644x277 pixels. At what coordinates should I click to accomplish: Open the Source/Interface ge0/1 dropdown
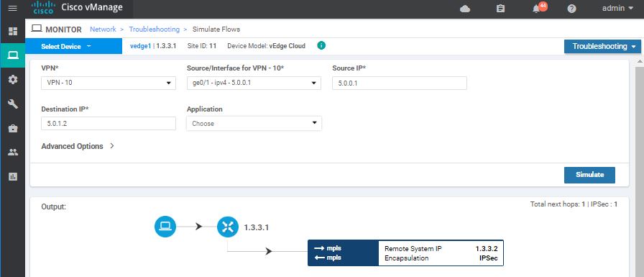point(254,83)
